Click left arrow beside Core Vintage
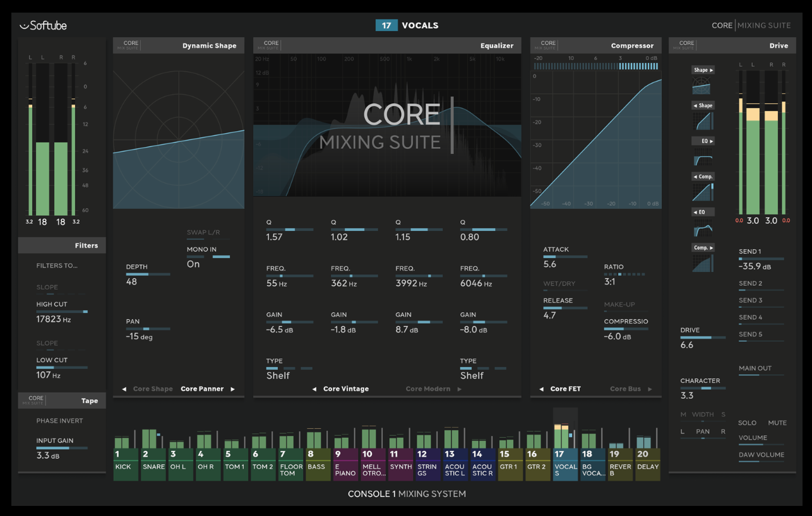 point(314,389)
